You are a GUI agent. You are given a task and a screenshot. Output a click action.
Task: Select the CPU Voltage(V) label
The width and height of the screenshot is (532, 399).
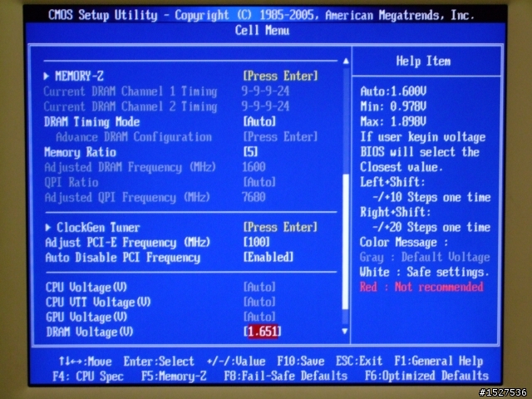coord(86,288)
